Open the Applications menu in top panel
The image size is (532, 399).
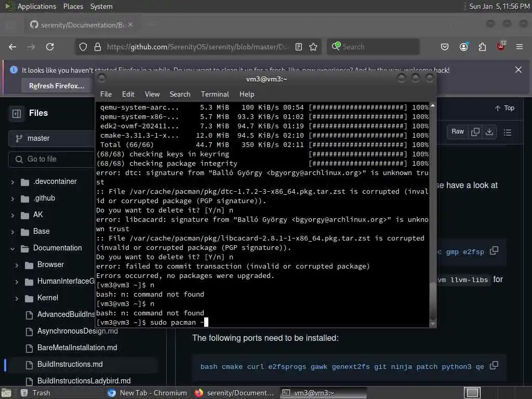(37, 6)
